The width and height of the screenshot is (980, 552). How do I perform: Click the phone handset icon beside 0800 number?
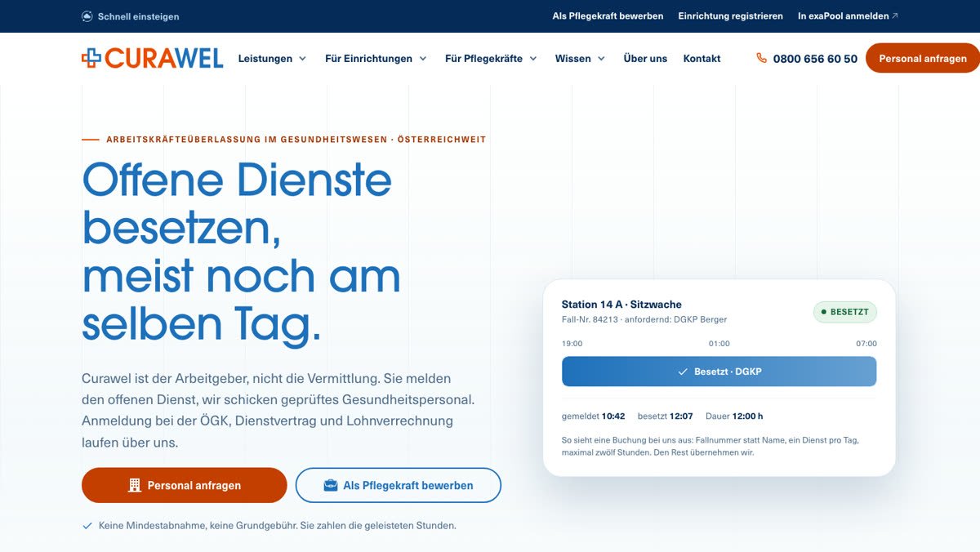coord(761,58)
